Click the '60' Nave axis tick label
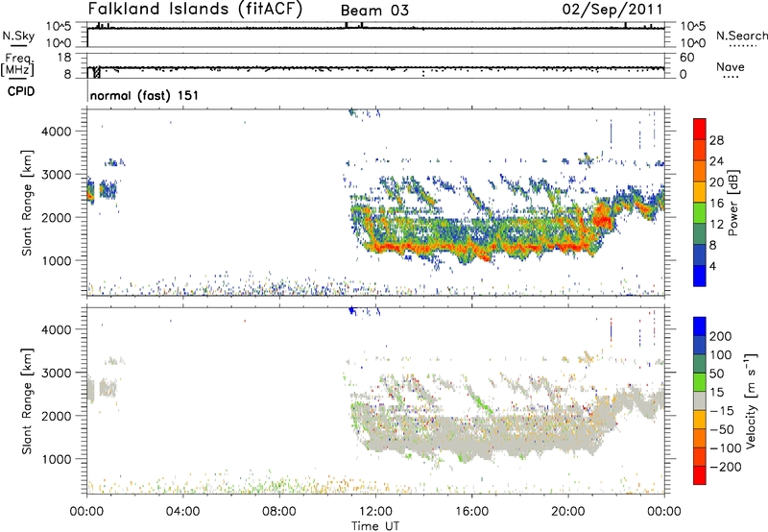 click(x=686, y=58)
